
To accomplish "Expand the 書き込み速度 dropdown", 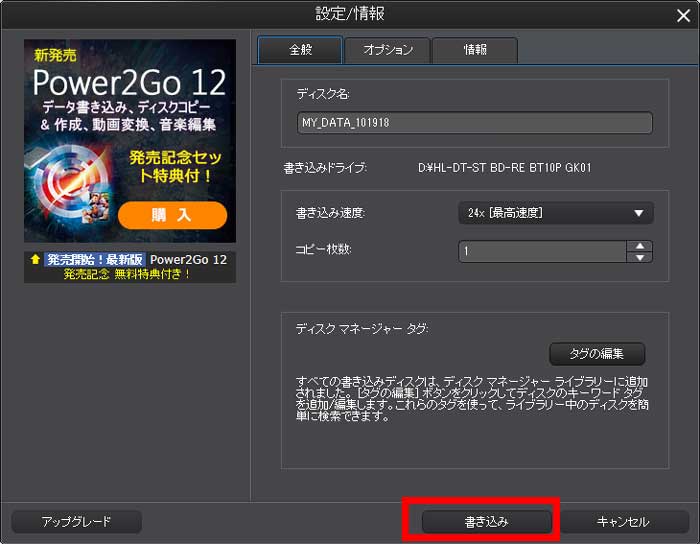I will [556, 213].
